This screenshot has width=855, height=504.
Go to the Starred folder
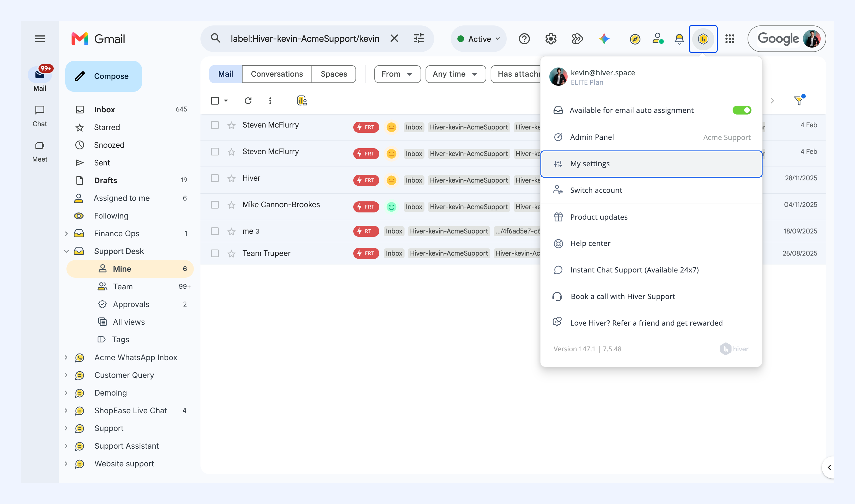tap(130, 127)
